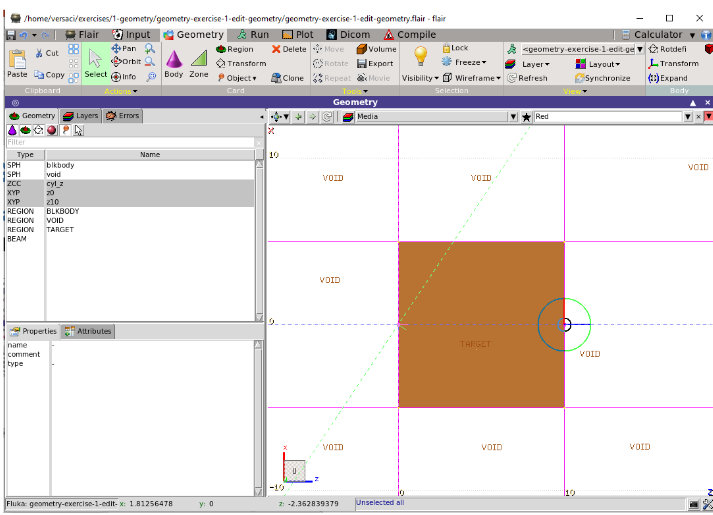Screen dimensions: 713x515
Task: Click the Cut scissors button
Action: tap(47, 53)
